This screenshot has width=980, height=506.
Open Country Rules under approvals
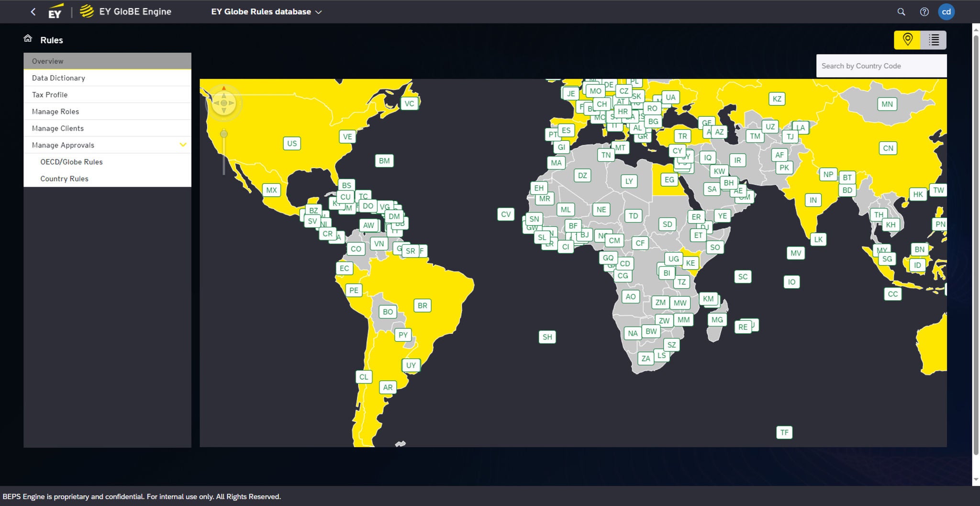[x=64, y=179]
